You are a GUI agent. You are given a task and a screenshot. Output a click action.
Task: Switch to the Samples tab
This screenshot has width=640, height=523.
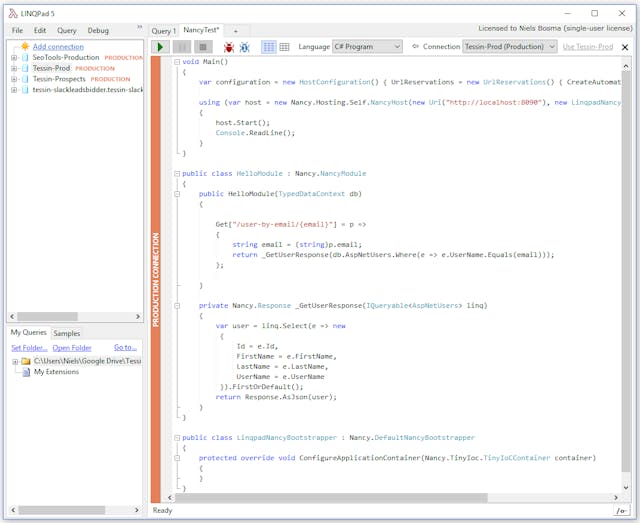(x=67, y=333)
